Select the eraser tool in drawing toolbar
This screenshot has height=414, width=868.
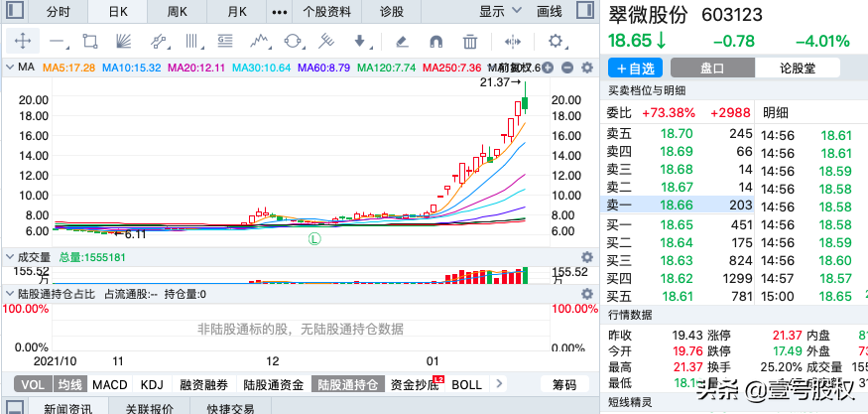click(403, 41)
